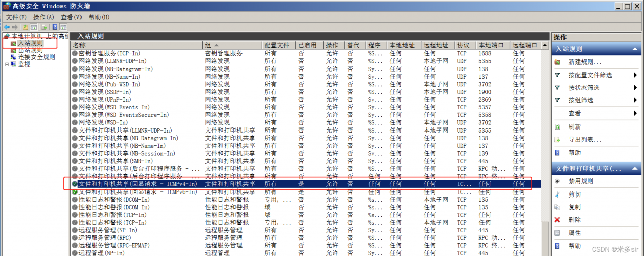Select the 监视 node label in the tree
Viewport: 644px width, 256px height.
tap(24, 65)
